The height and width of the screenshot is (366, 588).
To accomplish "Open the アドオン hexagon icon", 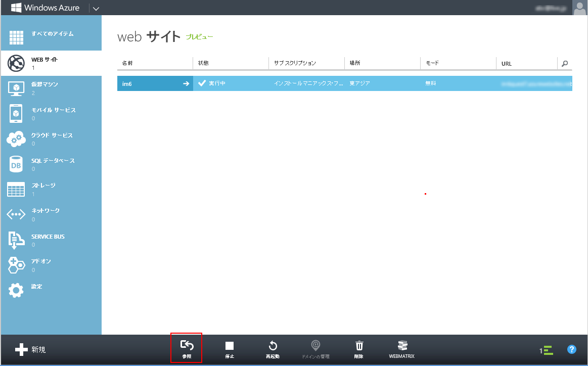I will point(16,265).
